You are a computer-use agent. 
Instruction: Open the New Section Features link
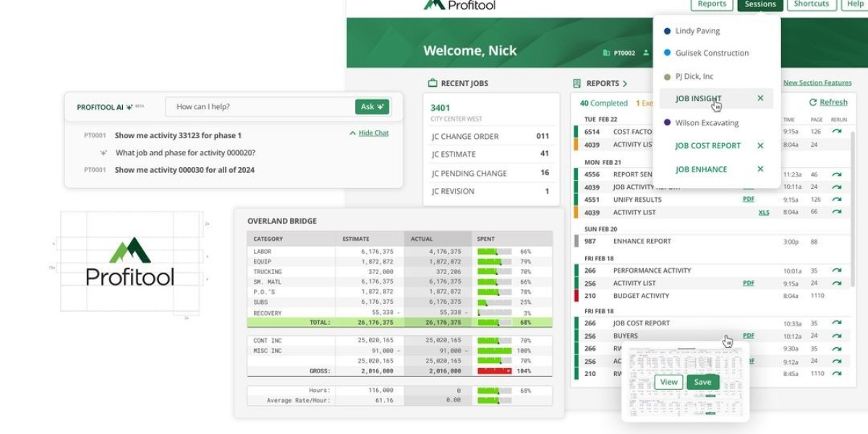point(817,83)
